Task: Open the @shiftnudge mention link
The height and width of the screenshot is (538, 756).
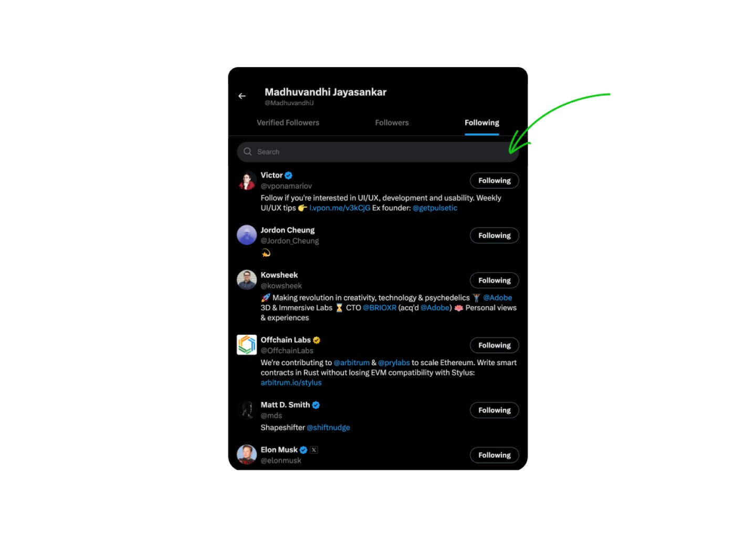Action: point(329,428)
